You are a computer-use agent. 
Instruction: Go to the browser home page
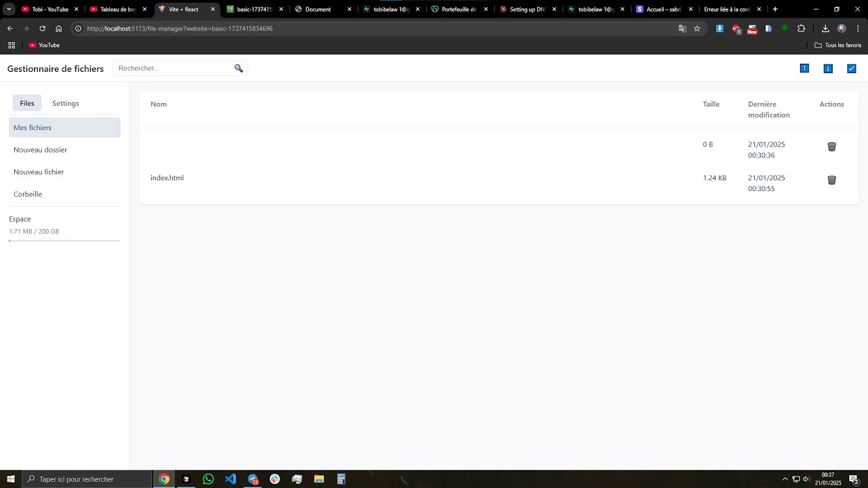point(59,28)
